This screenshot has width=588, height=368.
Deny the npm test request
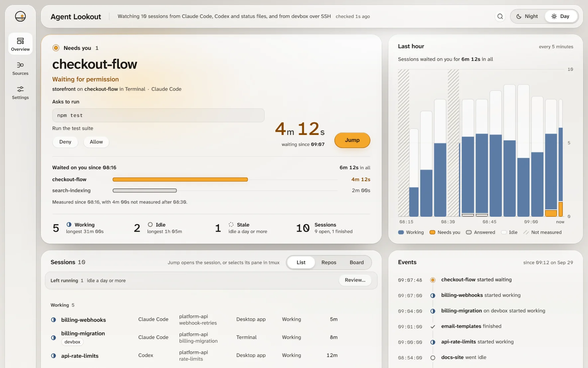(65, 142)
